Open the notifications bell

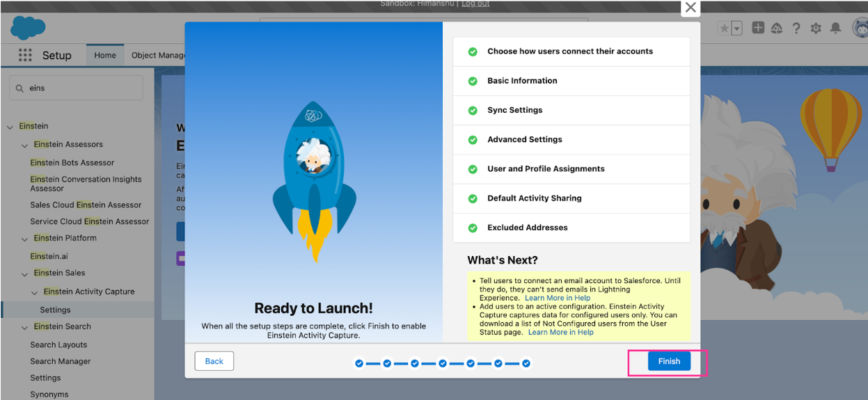[x=836, y=28]
